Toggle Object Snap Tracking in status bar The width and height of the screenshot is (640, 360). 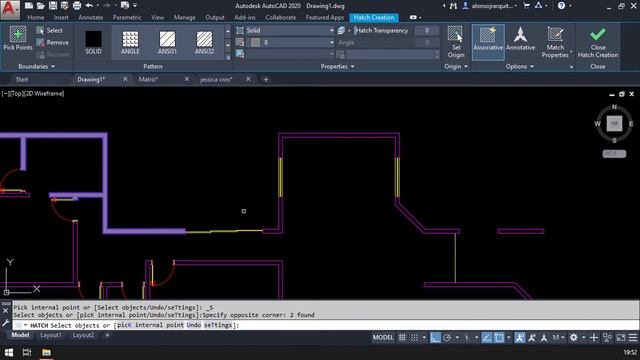point(487,338)
